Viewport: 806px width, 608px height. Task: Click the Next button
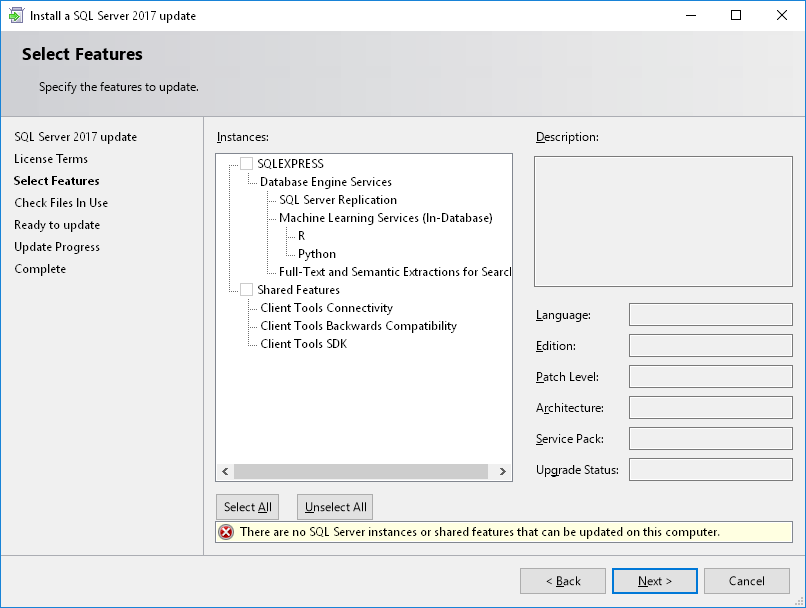click(x=655, y=581)
